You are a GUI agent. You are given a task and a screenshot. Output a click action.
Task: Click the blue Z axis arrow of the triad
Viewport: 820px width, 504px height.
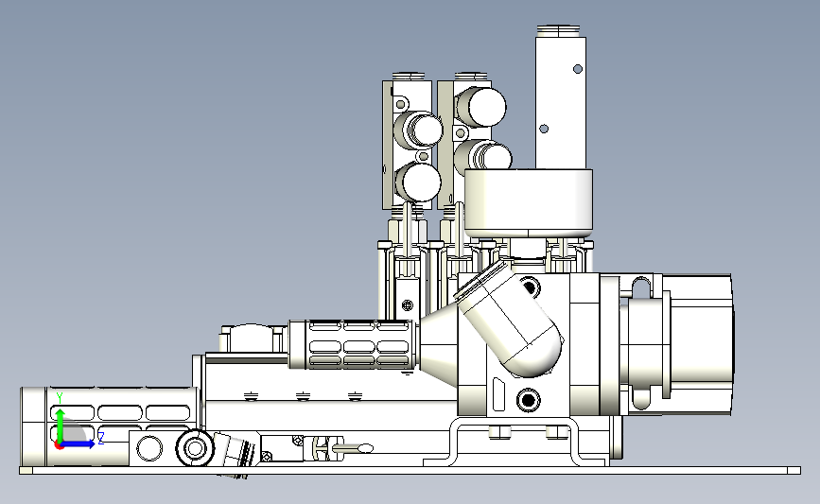tap(79, 444)
